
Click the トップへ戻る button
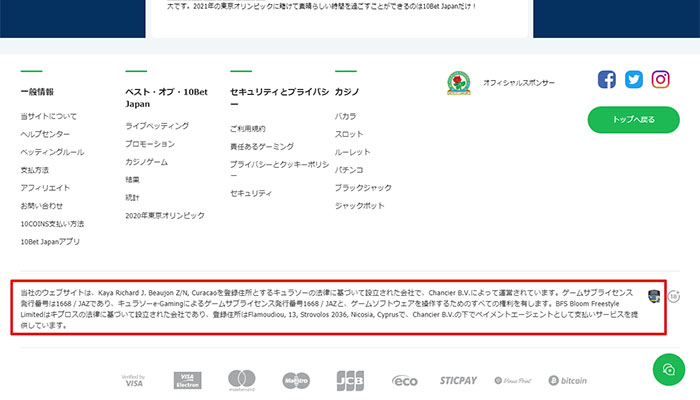pyautogui.click(x=633, y=120)
